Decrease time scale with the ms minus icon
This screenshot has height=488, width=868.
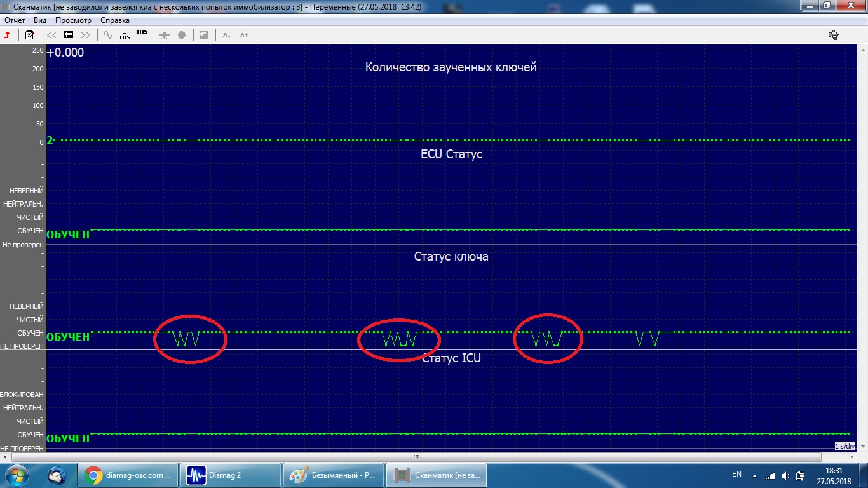pyautogui.click(x=125, y=35)
